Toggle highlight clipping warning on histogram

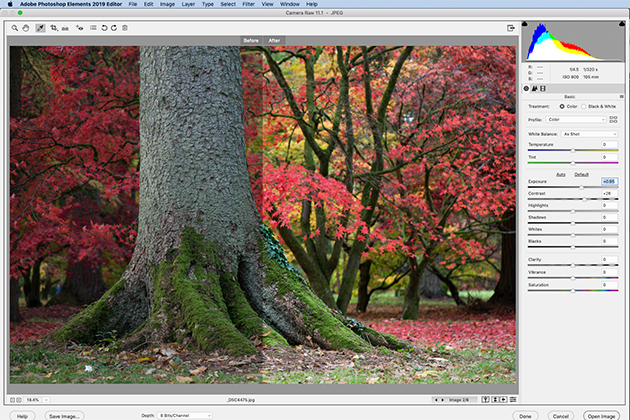coord(622,24)
